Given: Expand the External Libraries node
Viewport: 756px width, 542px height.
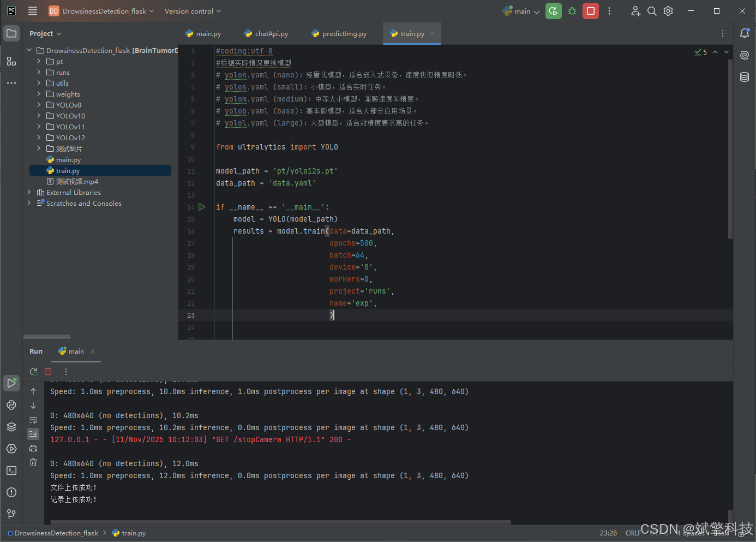Looking at the screenshot, I should pyautogui.click(x=29, y=192).
